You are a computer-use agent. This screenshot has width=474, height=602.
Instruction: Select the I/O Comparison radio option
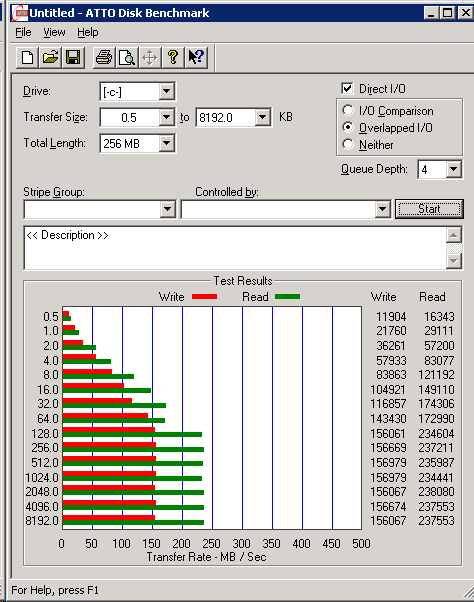tap(348, 111)
